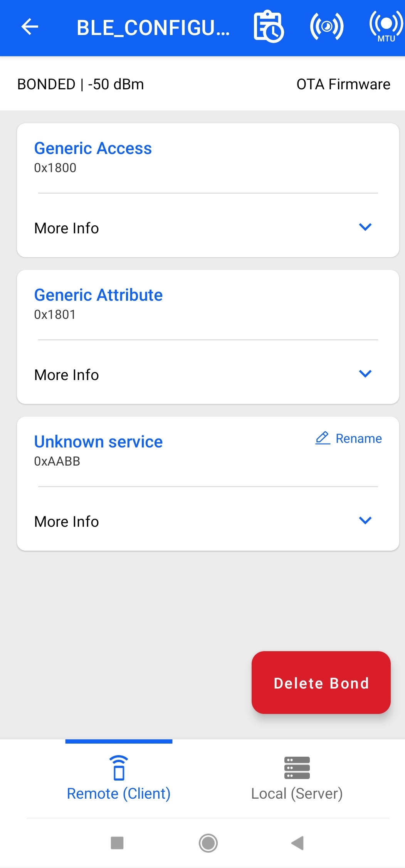The image size is (405, 868).
Task: Tap the connection interval signal icon
Action: pyautogui.click(x=326, y=27)
